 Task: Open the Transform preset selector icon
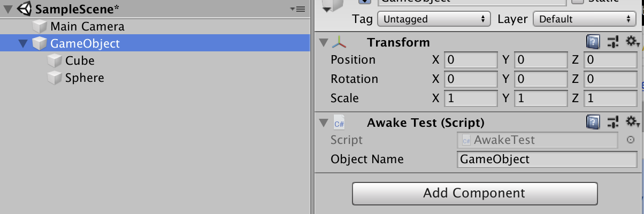(613, 42)
